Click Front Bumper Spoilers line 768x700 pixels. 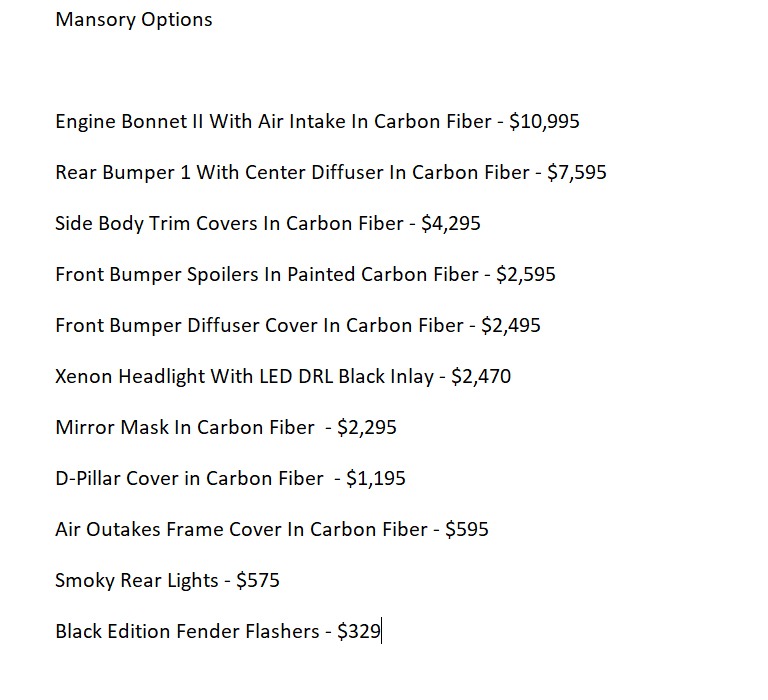(305, 274)
